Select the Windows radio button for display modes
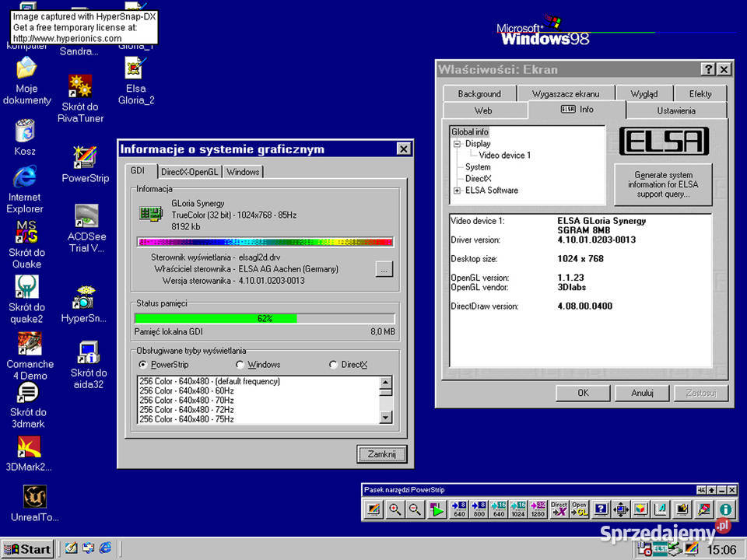 coord(240,364)
